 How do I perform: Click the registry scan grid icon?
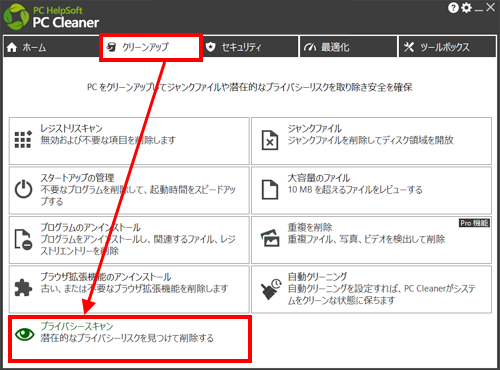coord(23,139)
